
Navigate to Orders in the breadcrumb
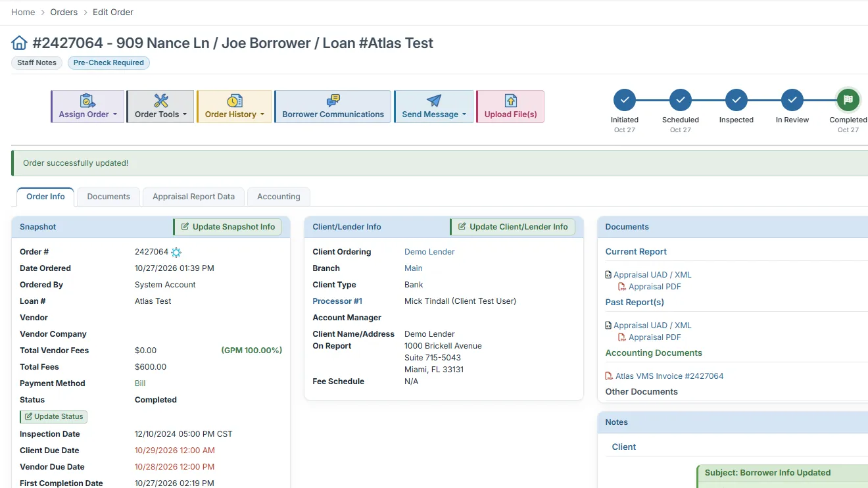[x=64, y=12]
